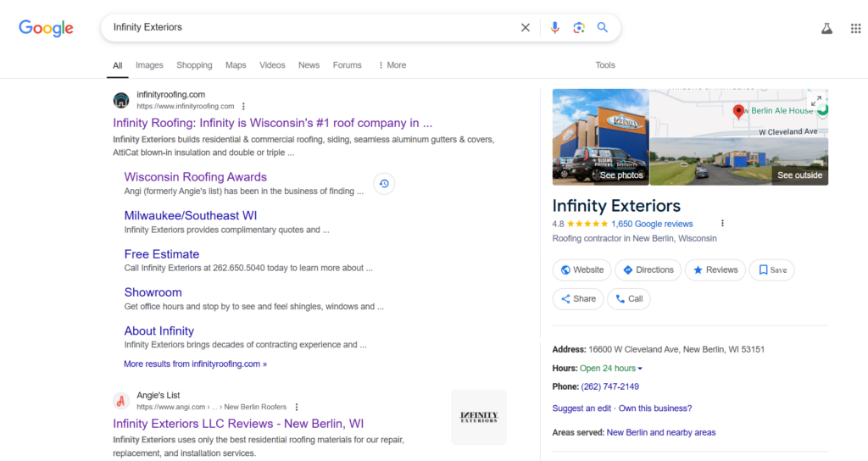Click the Reviews button

[715, 270]
